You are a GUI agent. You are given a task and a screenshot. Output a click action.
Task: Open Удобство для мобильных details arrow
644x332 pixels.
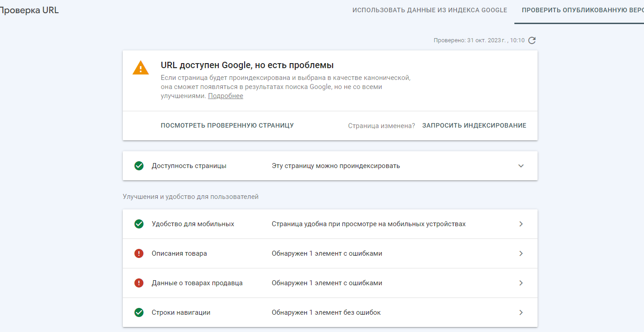(x=521, y=224)
